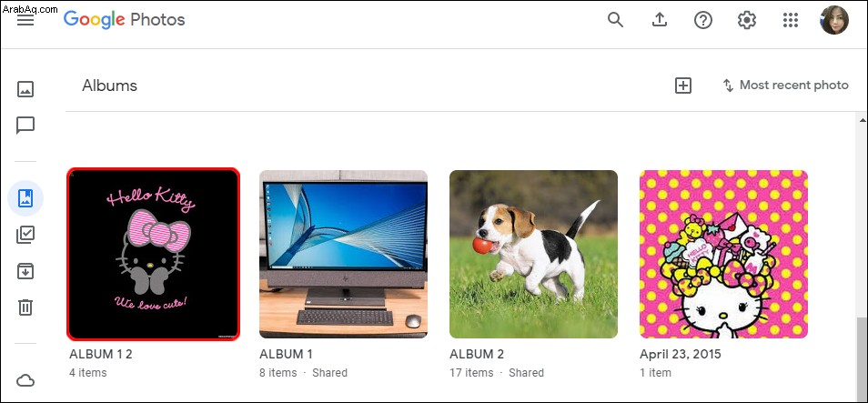The image size is (868, 403).
Task: Open the ALBUM 1 2 Hello Kitty thumbnail
Action: tap(154, 254)
